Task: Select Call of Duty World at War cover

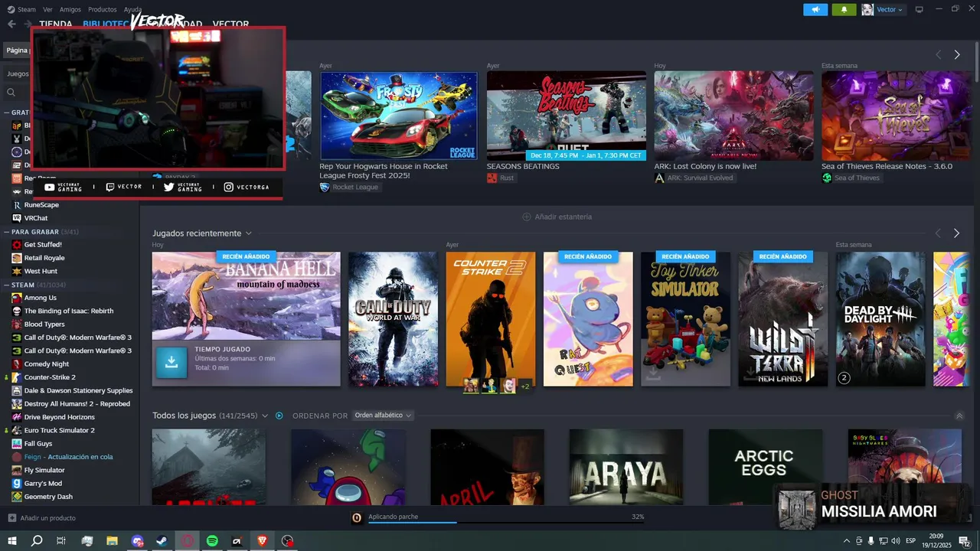Action: (x=393, y=319)
